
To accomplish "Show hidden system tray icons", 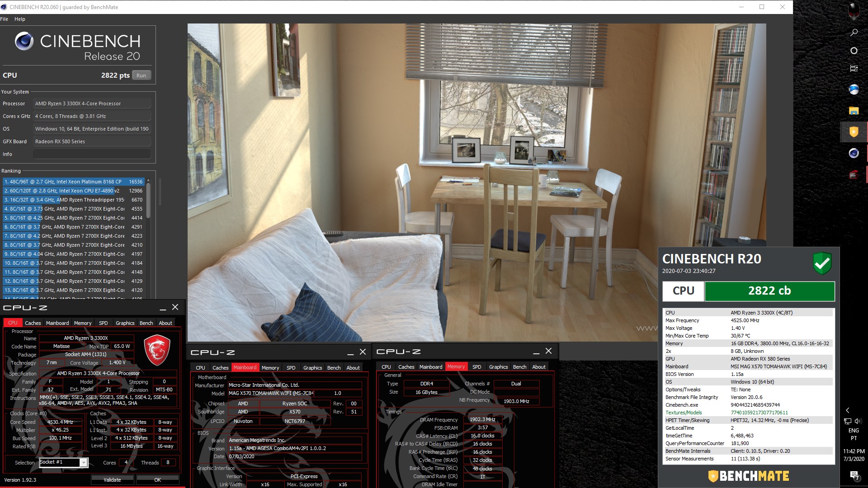I will tap(848, 410).
